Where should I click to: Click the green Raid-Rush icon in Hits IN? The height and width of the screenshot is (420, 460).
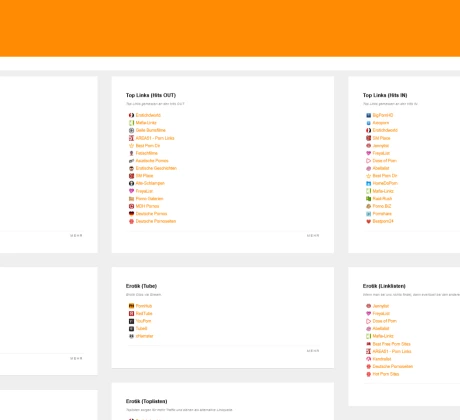(x=368, y=199)
